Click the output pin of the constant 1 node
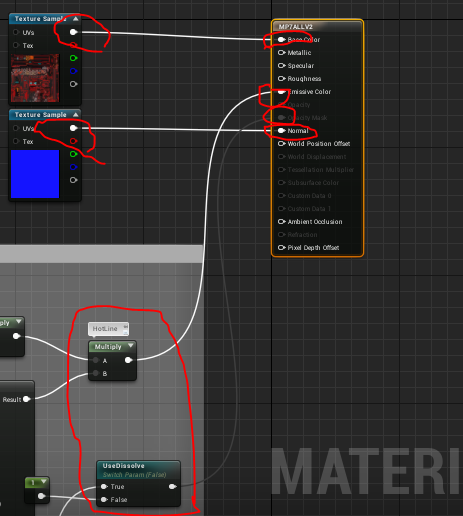 tap(41, 496)
